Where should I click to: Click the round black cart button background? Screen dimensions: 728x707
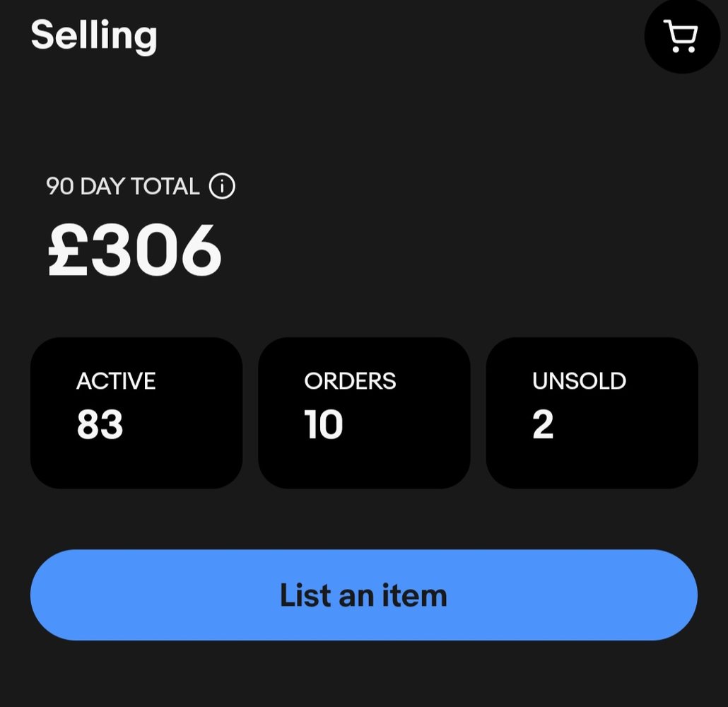click(681, 36)
